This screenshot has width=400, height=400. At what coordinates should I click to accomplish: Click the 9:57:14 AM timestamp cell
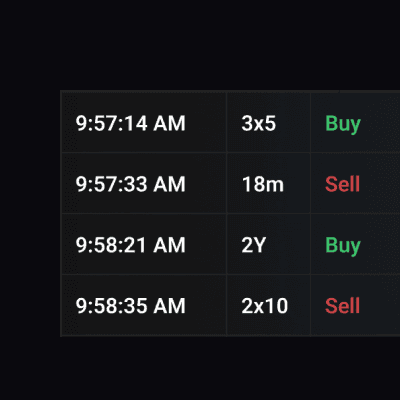pyautogui.click(x=144, y=122)
